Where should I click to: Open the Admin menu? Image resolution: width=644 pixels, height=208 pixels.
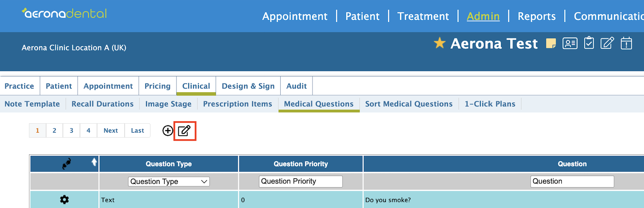pos(483,16)
